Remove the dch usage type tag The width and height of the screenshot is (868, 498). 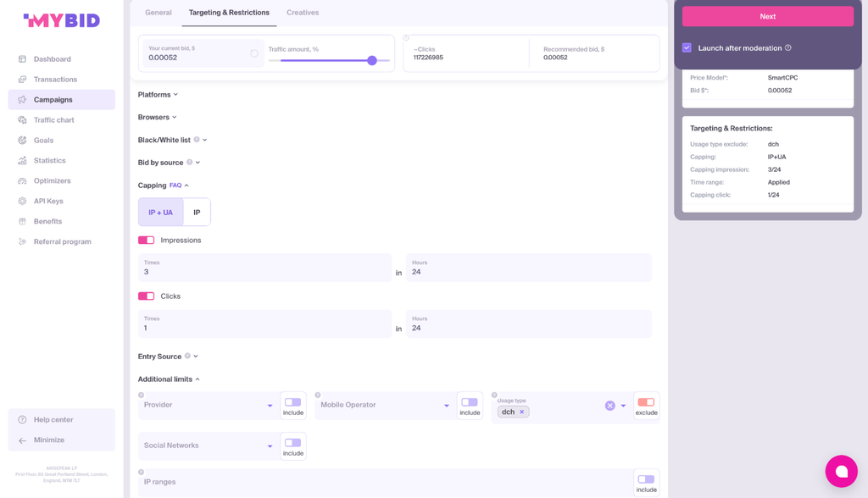pyautogui.click(x=521, y=412)
